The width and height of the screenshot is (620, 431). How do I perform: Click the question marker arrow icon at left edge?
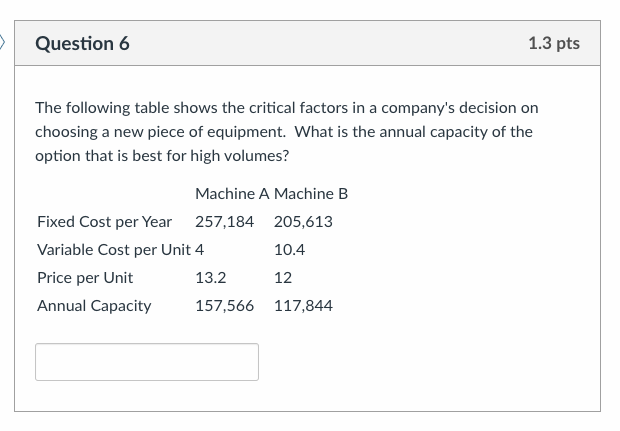3,43
